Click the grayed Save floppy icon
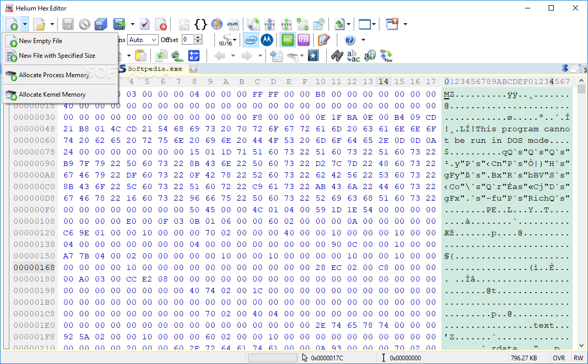This screenshot has width=588, height=364. pos(68,24)
